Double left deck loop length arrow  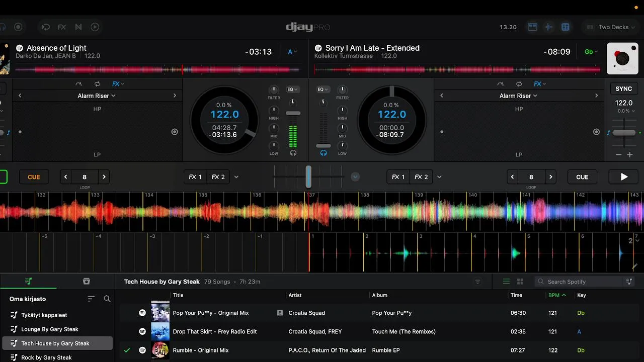pyautogui.click(x=104, y=177)
